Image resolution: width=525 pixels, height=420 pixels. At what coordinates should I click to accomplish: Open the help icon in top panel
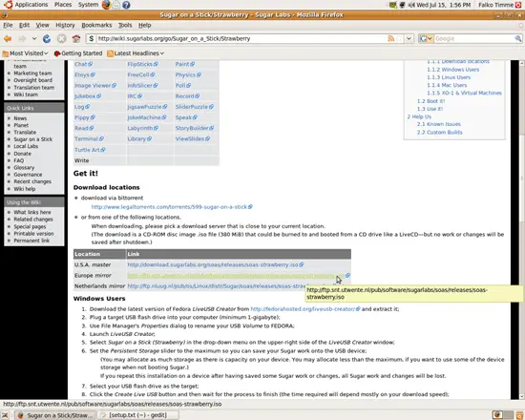coord(126,5)
